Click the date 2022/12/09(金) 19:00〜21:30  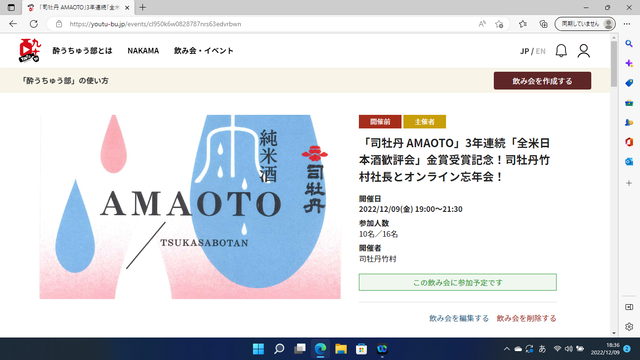click(x=411, y=209)
